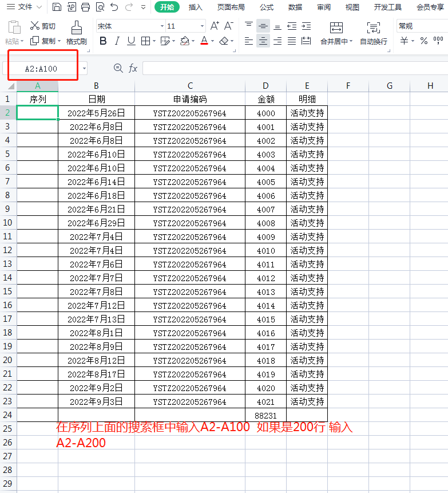Click the fx insert function icon
Image resolution: width=448 pixels, height=493 pixels.
pos(133,68)
